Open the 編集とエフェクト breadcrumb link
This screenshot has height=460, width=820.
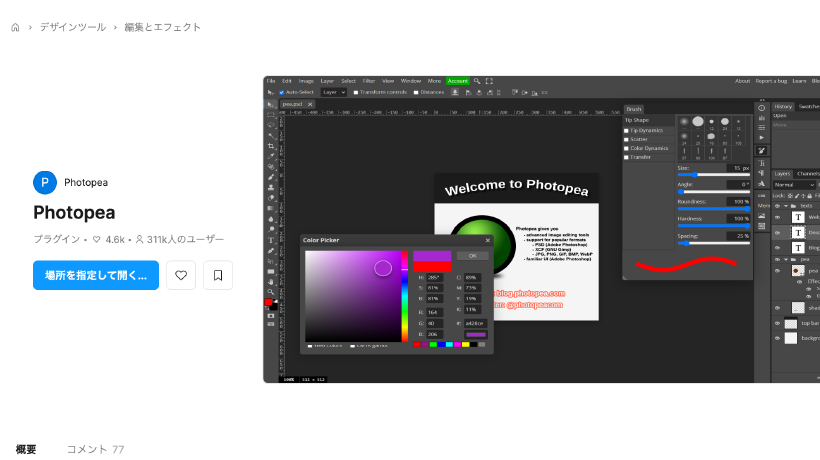162,27
